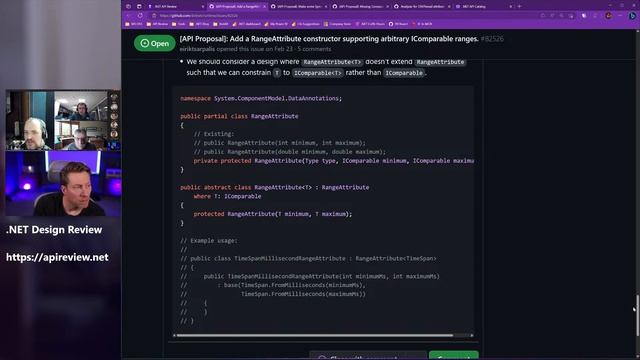
Task: Open the GitHub-icon bookmark in bookmarks bar
Action: (x=398, y=24)
